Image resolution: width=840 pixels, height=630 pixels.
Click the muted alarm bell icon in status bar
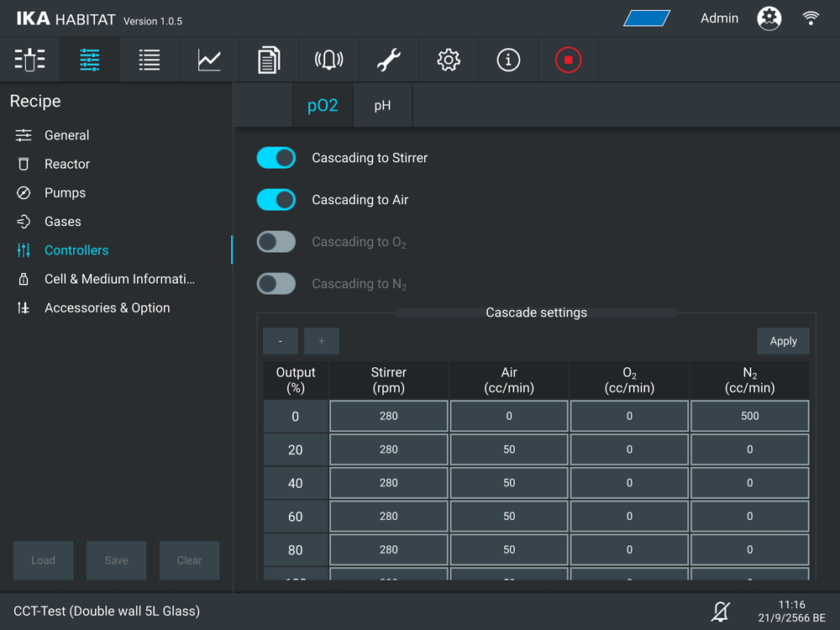(721, 612)
